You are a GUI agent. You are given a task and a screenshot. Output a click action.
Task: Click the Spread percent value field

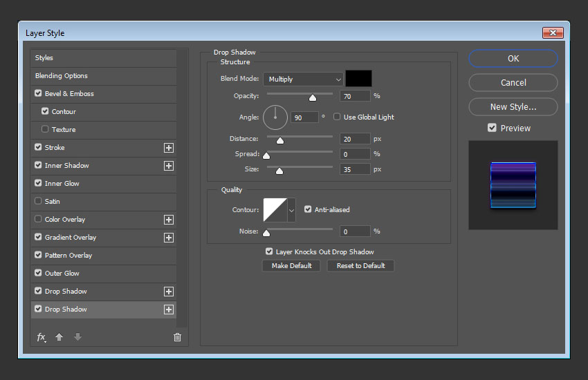[x=355, y=154]
